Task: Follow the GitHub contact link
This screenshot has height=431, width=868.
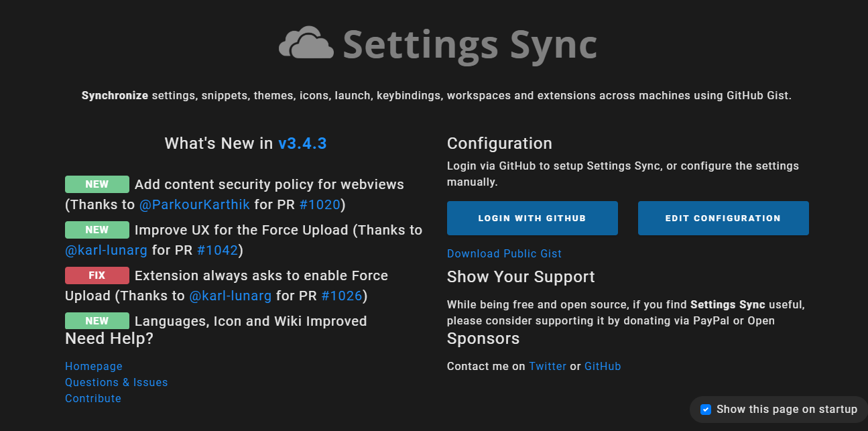Action: point(603,366)
